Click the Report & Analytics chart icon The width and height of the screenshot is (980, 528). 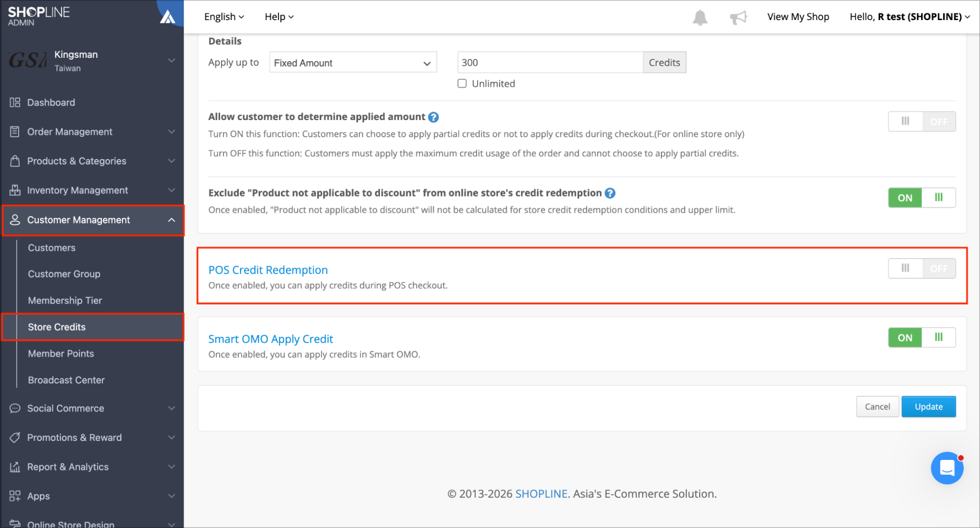15,467
